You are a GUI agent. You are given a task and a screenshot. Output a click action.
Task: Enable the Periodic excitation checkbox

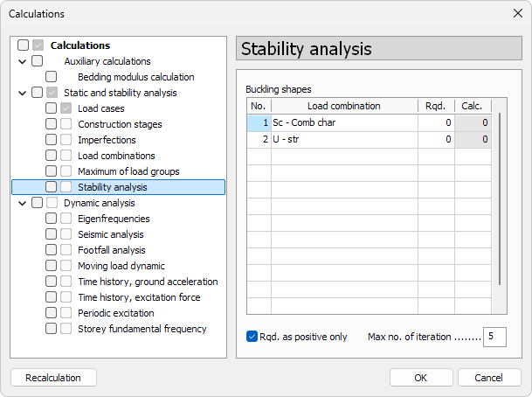pos(51,313)
